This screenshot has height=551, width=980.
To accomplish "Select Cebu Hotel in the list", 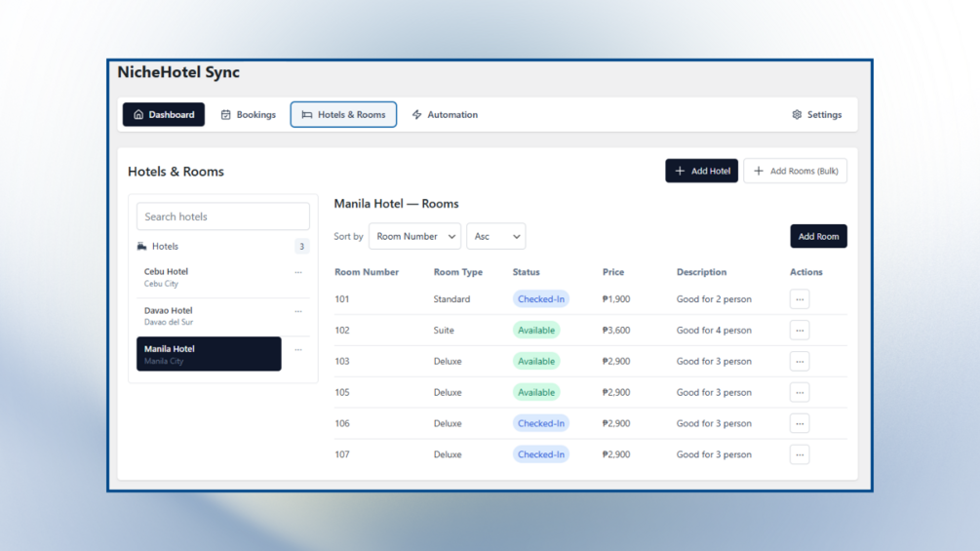I will (x=209, y=277).
